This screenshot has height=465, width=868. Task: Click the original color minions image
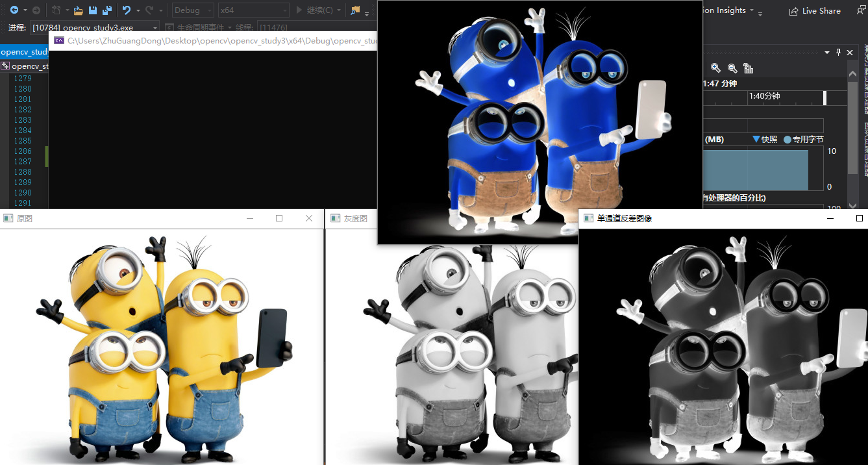click(162, 347)
